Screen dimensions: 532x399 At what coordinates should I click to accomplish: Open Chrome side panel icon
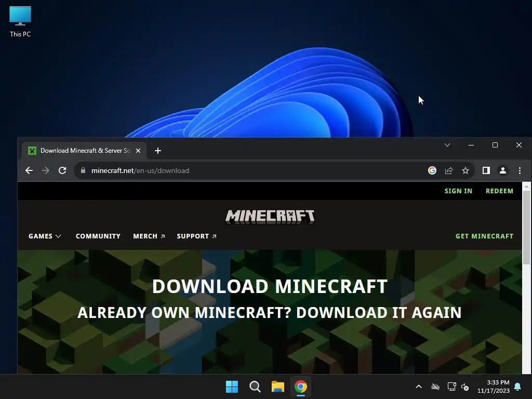point(486,170)
